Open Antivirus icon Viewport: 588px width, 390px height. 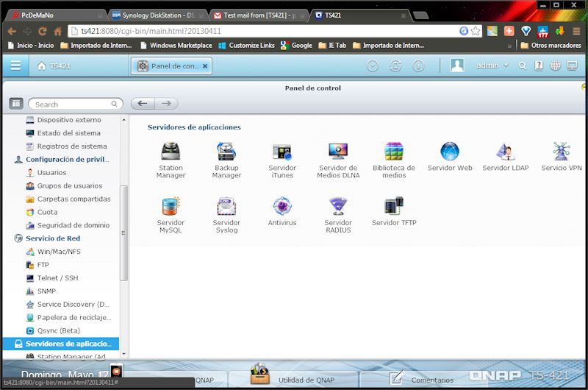click(282, 207)
